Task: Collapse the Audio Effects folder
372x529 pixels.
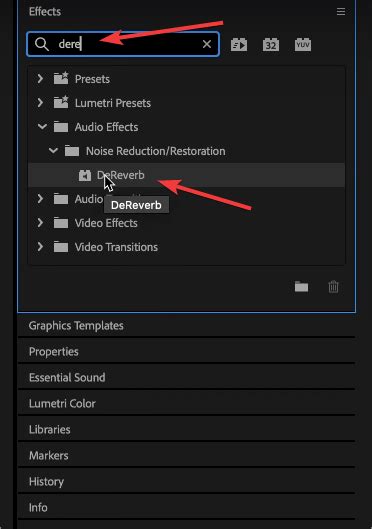Action: (x=42, y=127)
